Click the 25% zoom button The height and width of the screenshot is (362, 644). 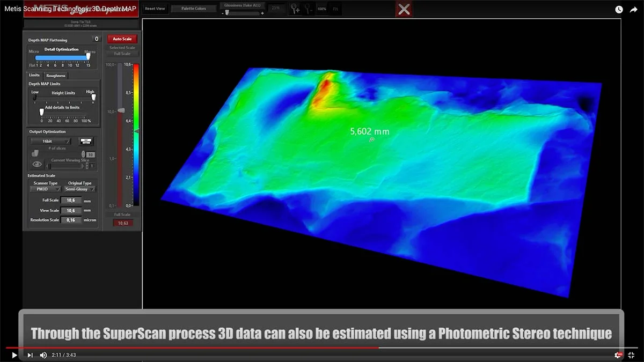coord(275,9)
